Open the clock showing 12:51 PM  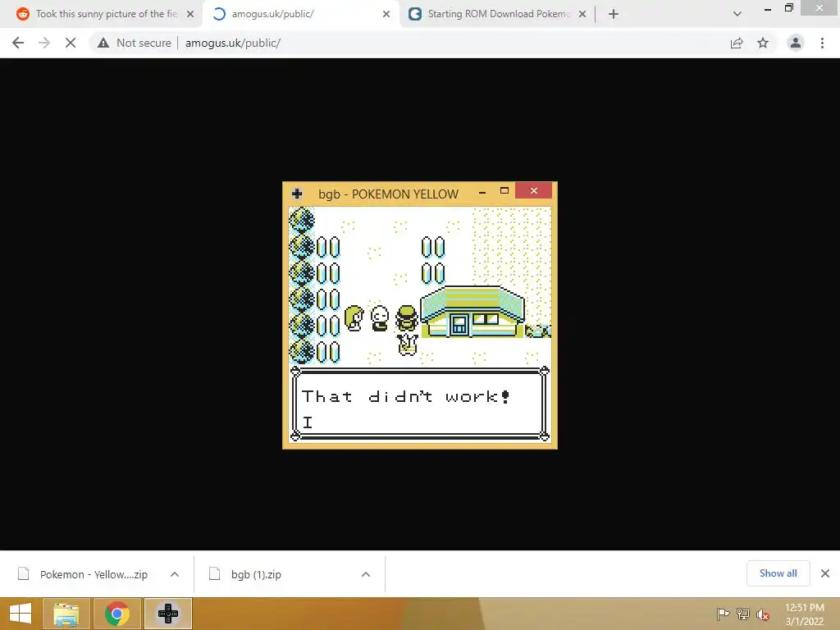(805, 614)
